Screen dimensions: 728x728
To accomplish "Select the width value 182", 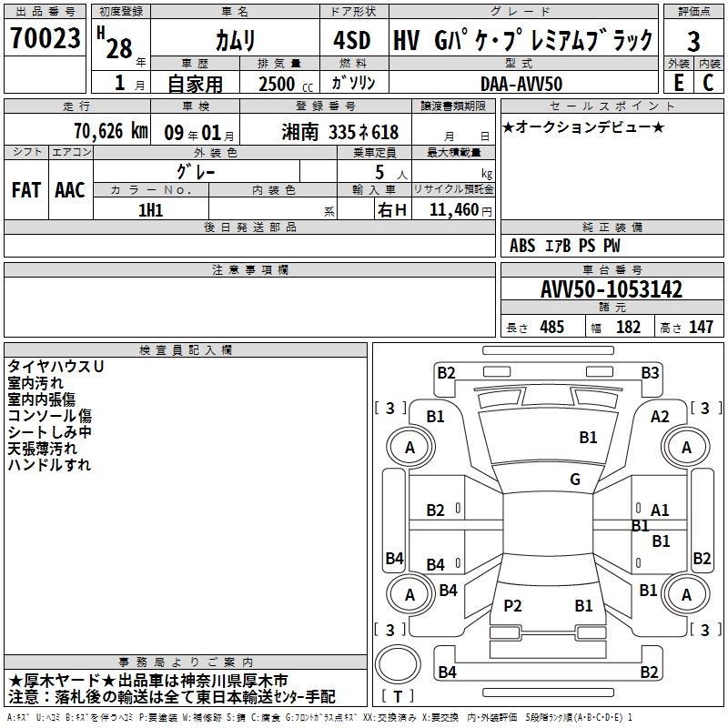I will click(x=628, y=327).
